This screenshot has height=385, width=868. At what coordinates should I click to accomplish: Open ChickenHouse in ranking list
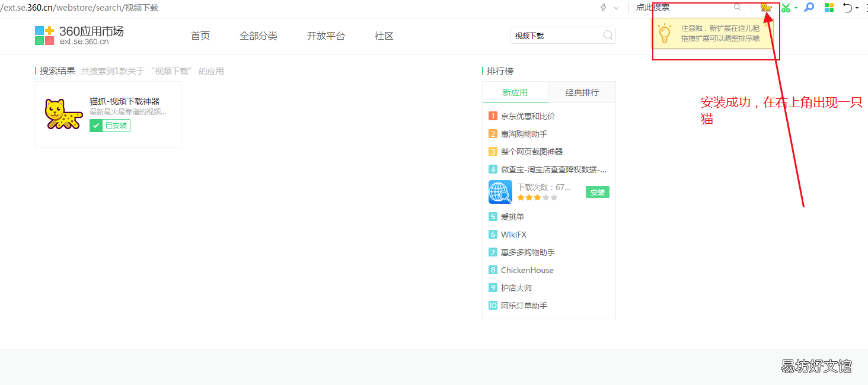[x=527, y=270]
